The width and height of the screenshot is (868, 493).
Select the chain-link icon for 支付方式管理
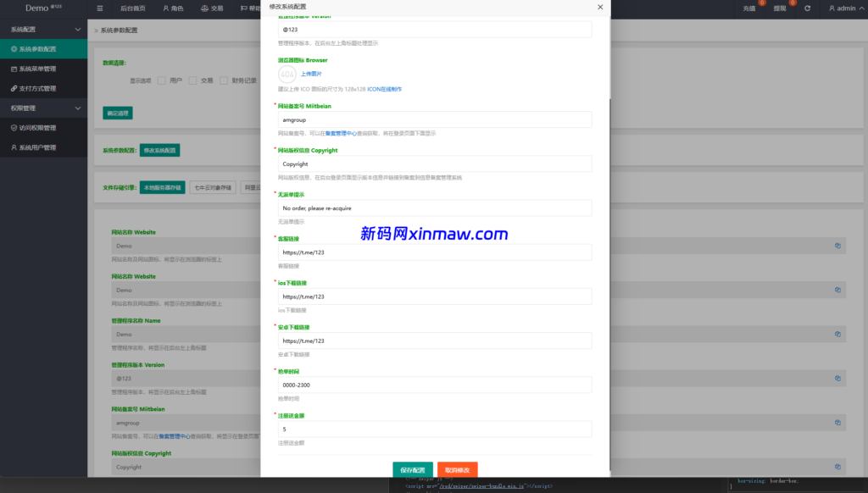14,89
